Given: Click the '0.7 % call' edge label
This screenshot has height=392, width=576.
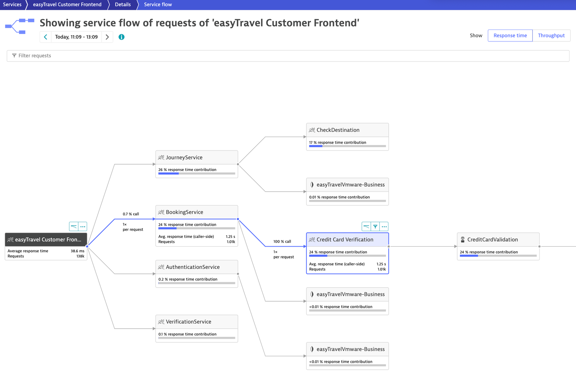Looking at the screenshot, I should click(x=131, y=214).
